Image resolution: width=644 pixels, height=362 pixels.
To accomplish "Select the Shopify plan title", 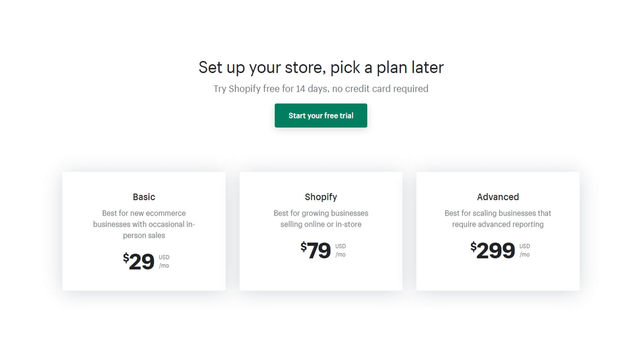I will coord(321,197).
